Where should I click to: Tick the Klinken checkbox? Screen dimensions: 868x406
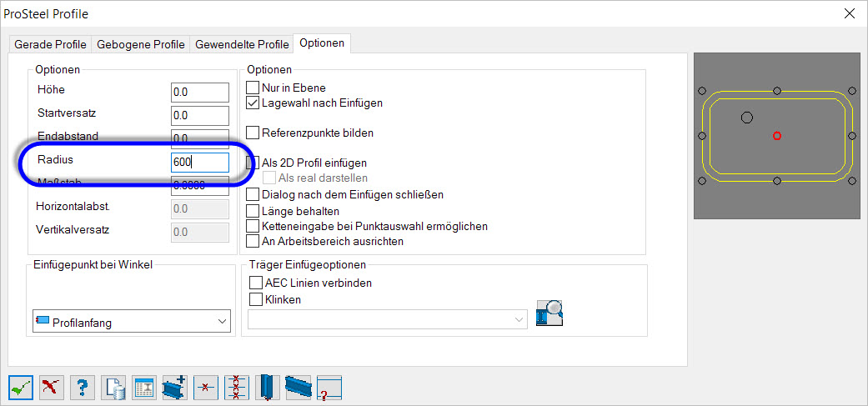pos(256,299)
